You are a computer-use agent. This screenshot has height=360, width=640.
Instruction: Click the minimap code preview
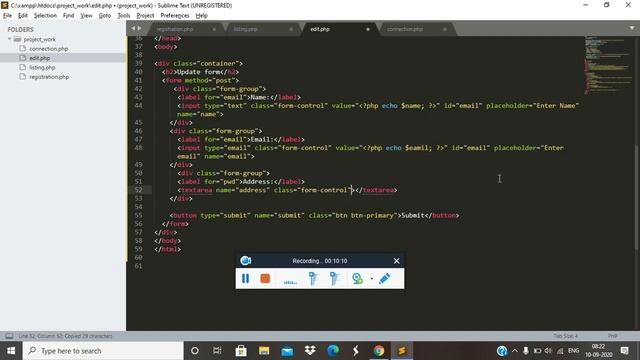(x=608, y=64)
